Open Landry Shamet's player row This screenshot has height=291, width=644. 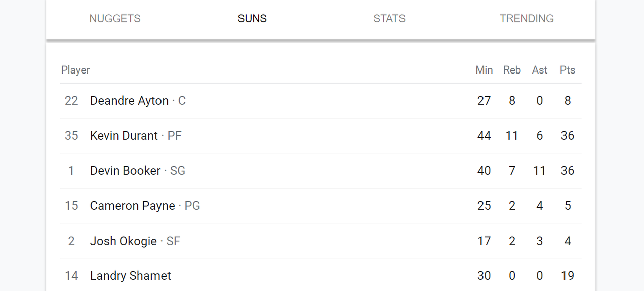point(321,276)
